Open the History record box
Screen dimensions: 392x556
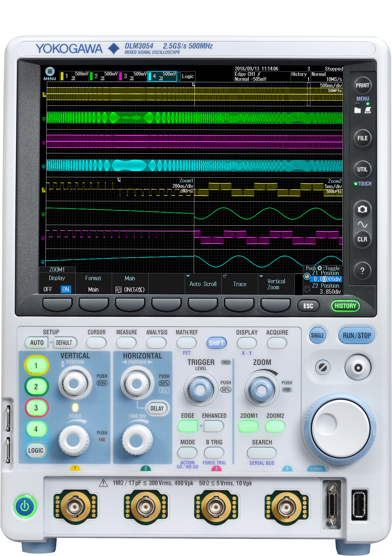tap(301, 77)
